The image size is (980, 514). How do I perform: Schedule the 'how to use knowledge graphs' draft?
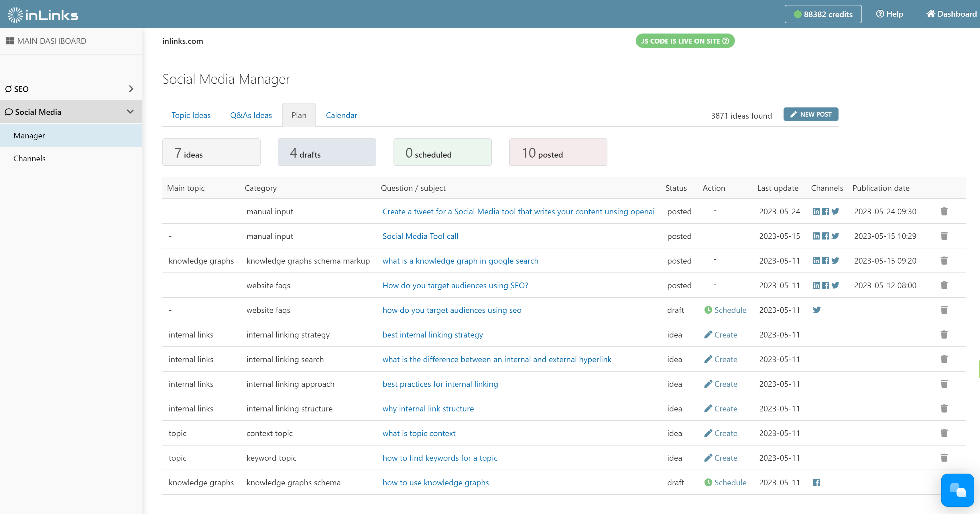[725, 482]
